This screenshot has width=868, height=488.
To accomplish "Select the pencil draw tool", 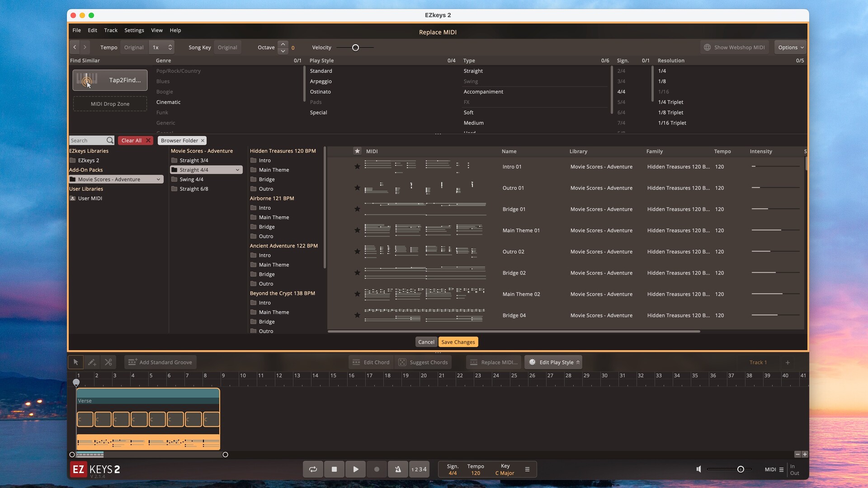I will point(92,362).
